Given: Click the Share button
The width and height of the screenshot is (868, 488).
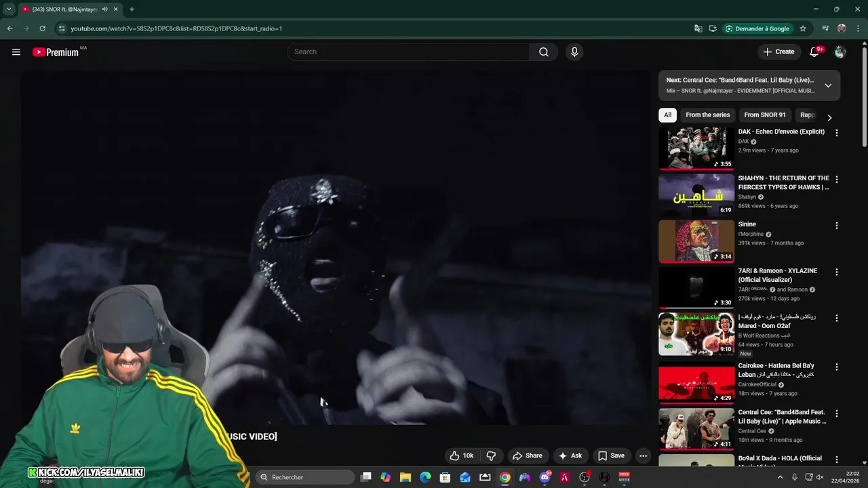Looking at the screenshot, I should [527, 455].
